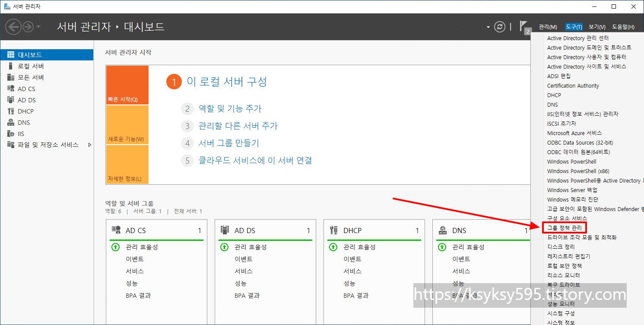This screenshot has width=644, height=325.
Task: Click green status icon in AD DS tile
Action: click(224, 247)
